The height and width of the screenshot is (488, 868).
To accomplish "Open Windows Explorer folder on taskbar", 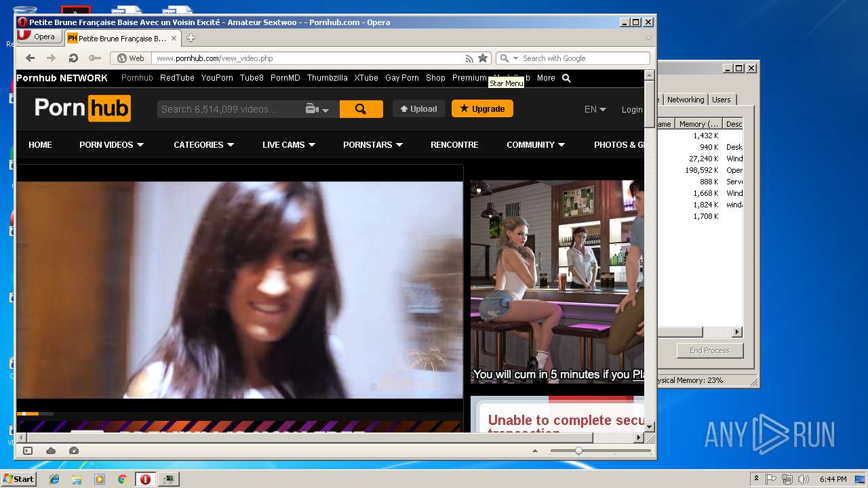I will pos(77,479).
